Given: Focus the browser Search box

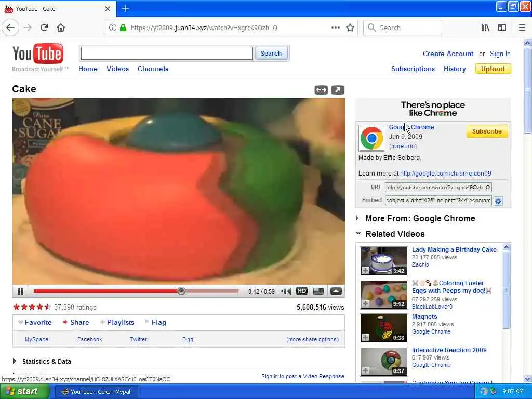Looking at the screenshot, I should pyautogui.click(x=403, y=28).
